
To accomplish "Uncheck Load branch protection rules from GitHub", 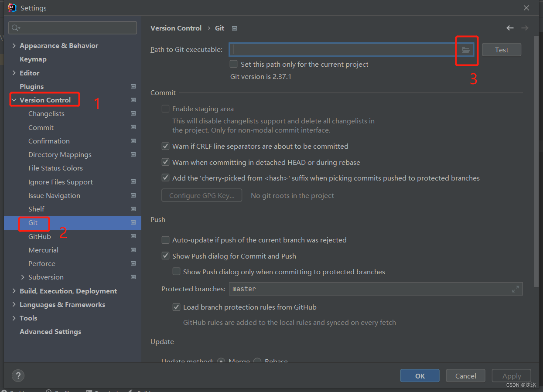I will click(x=176, y=307).
